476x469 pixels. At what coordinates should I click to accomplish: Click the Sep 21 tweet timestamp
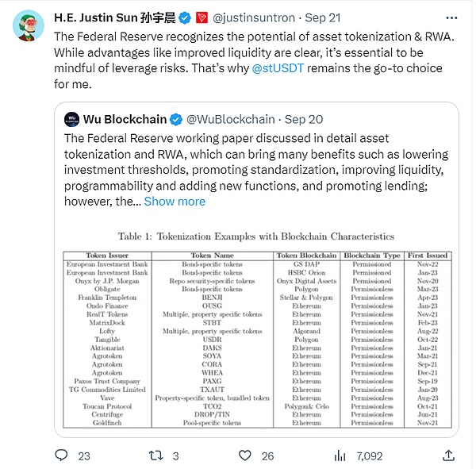point(321,17)
